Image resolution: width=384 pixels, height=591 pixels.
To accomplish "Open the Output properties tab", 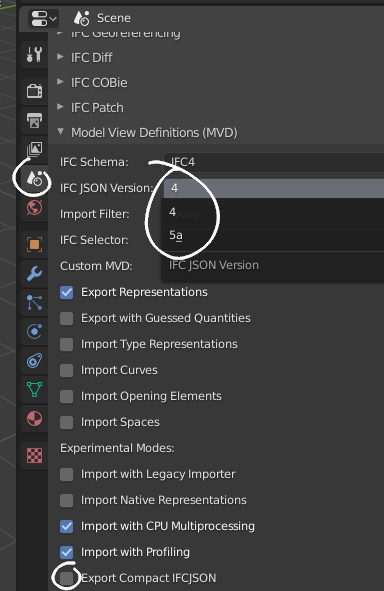I will click(x=34, y=120).
